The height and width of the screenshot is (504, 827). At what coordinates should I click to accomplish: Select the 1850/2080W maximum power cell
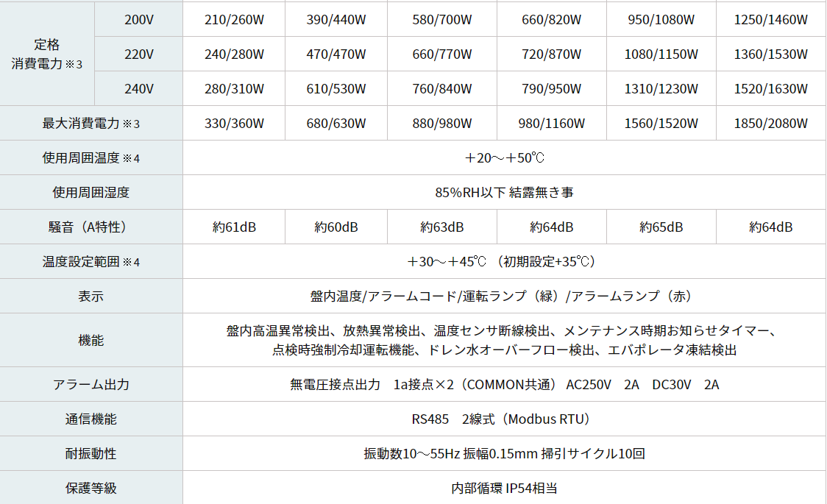coord(770,124)
